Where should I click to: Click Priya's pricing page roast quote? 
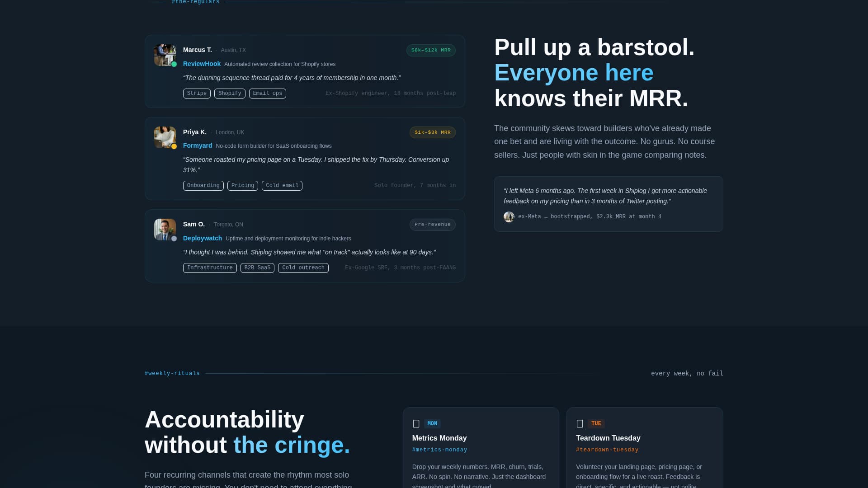click(x=316, y=165)
